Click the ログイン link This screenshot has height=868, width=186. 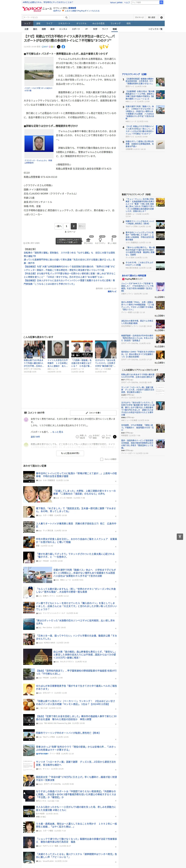pyautogui.click(x=57, y=11)
